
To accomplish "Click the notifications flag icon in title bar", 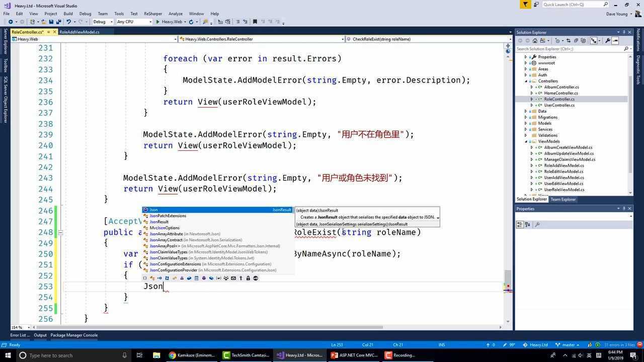I will (x=526, y=5).
